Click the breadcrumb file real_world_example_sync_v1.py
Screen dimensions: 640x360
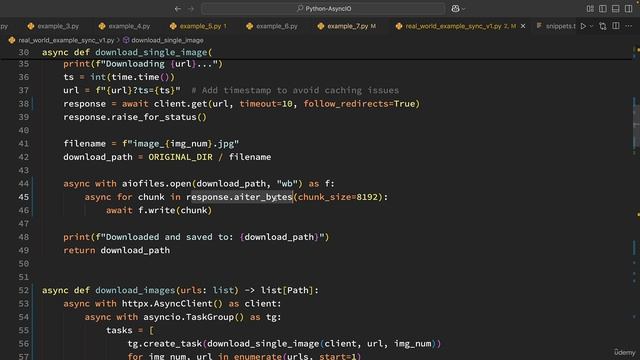point(66,40)
